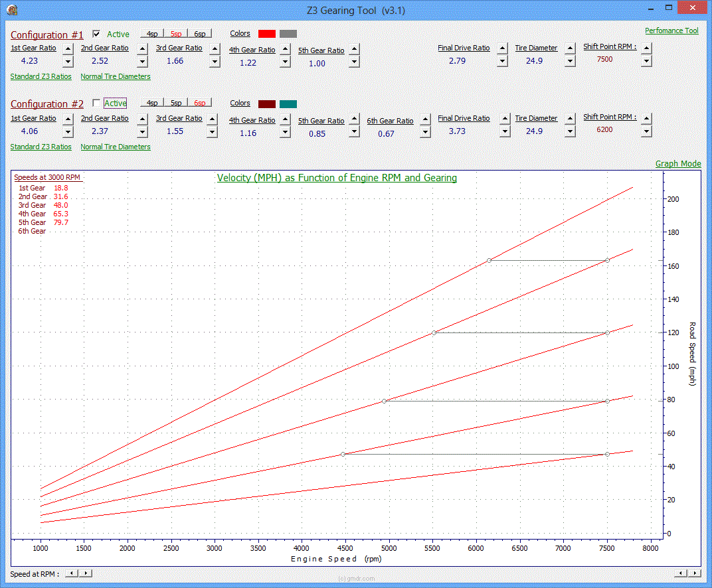Screen dimensions: 712x588
Task: Uncheck Configuration #1 Active checkbox
Action: click(x=96, y=34)
